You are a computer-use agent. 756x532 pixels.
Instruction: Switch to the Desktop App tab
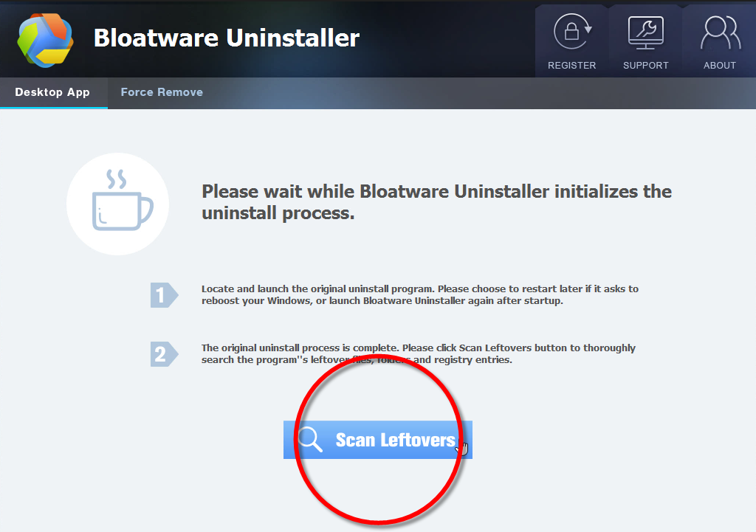52,92
